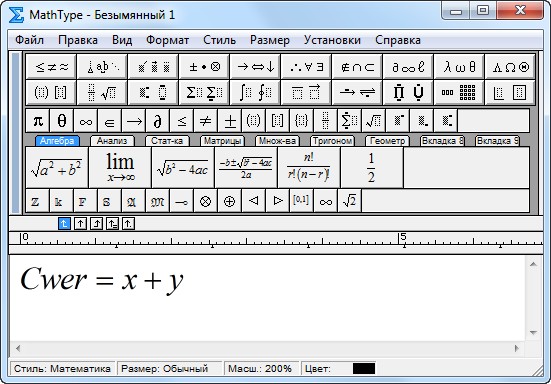Insert circled plus ⊕ symbol
This screenshot has width=551, height=384.
[x=229, y=201]
